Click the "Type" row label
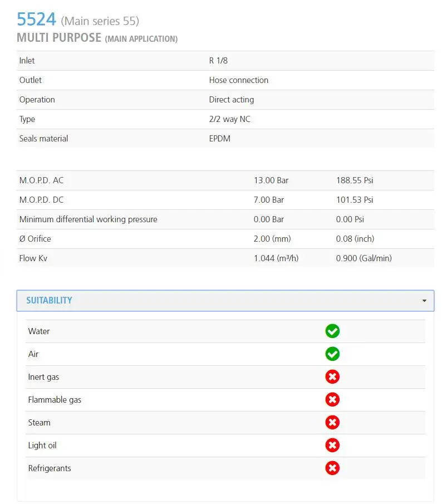442x504 pixels. tap(27, 119)
